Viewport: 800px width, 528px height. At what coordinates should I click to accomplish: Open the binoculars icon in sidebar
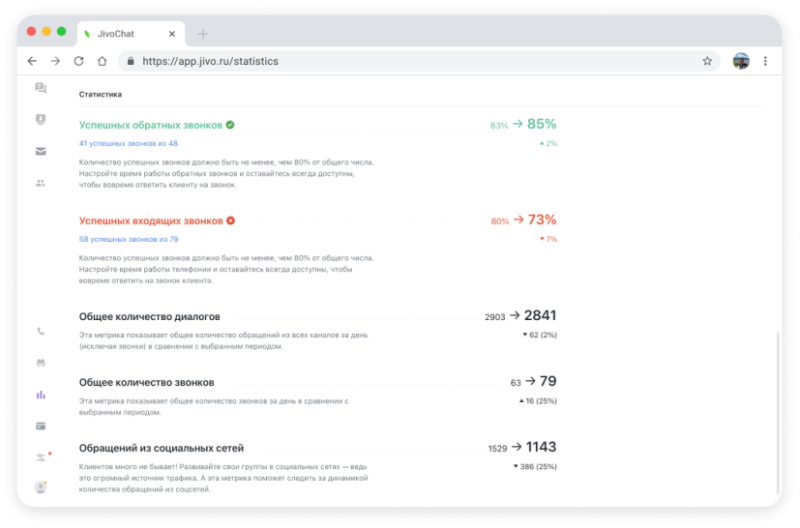41,363
